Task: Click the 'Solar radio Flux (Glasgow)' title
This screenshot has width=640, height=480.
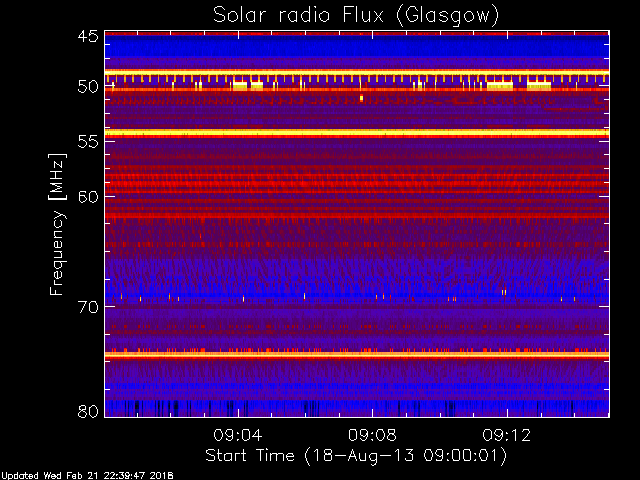Action: point(356,16)
